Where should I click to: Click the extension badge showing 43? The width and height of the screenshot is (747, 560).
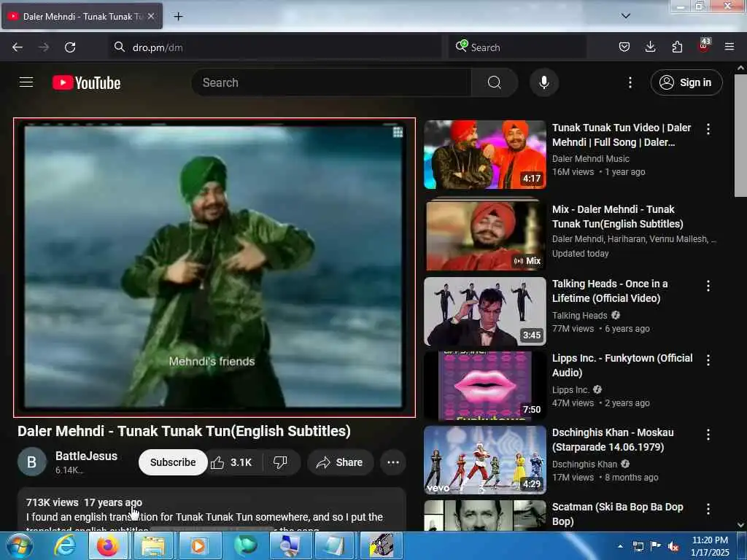(x=704, y=46)
